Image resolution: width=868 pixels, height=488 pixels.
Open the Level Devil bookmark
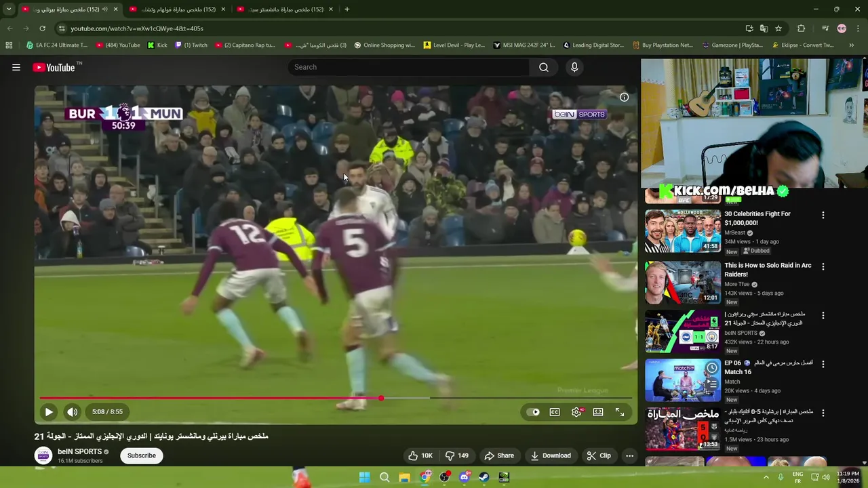pos(454,45)
